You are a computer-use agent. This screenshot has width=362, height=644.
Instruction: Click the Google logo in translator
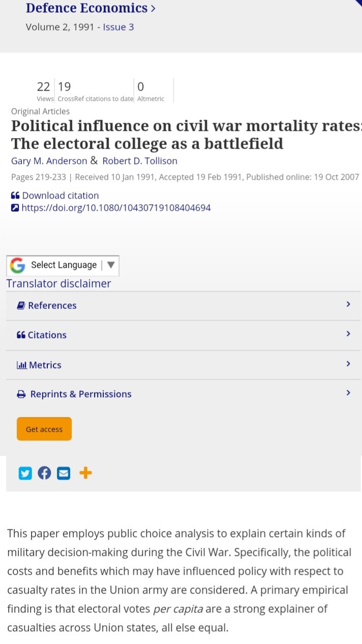pos(18,265)
